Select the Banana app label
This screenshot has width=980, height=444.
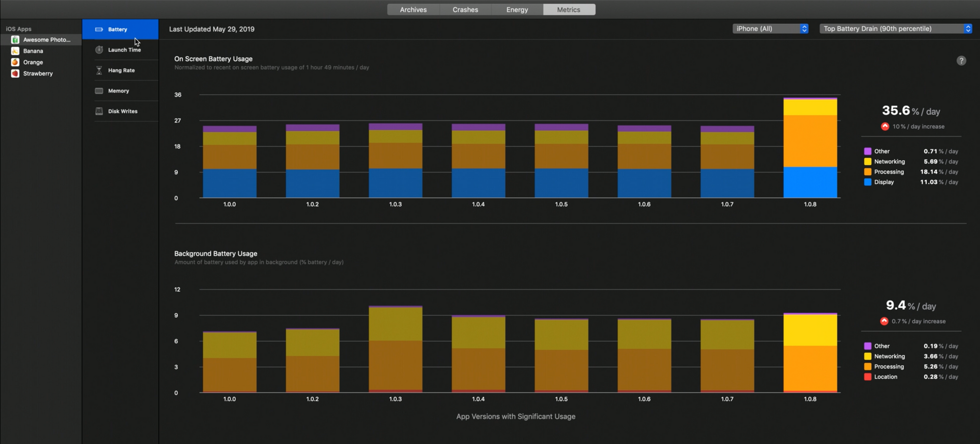point(33,51)
